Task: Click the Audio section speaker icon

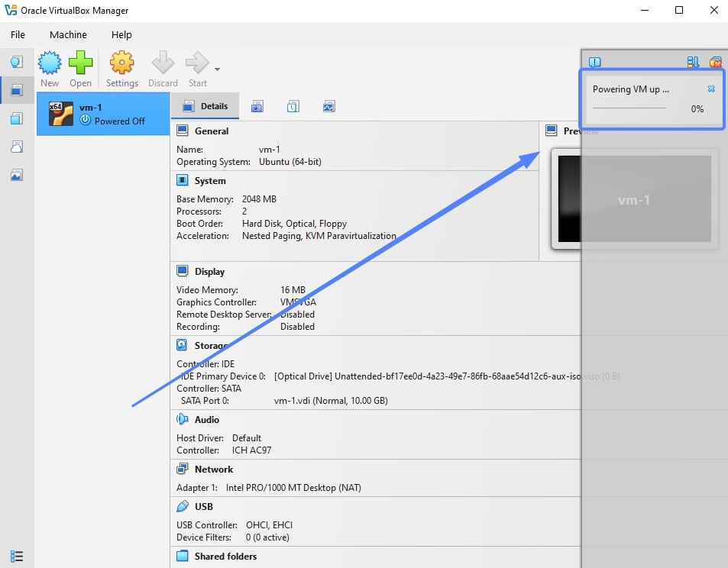Action: 183,419
